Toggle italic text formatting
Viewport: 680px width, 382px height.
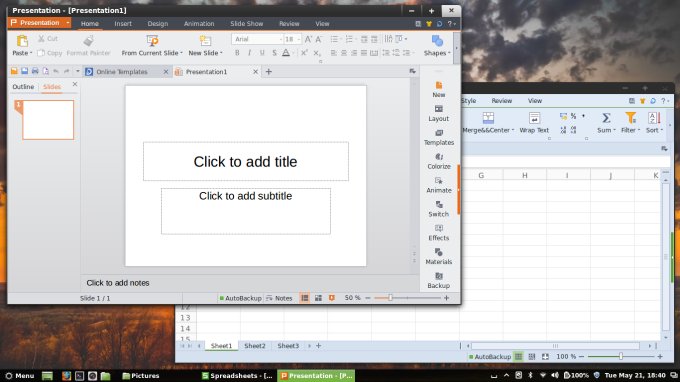pyautogui.click(x=249, y=53)
